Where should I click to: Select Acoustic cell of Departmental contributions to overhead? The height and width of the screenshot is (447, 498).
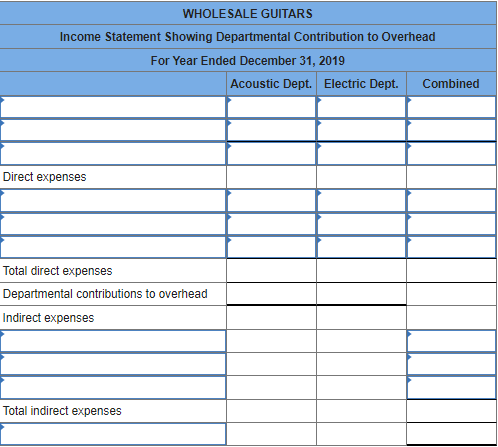coord(271,294)
